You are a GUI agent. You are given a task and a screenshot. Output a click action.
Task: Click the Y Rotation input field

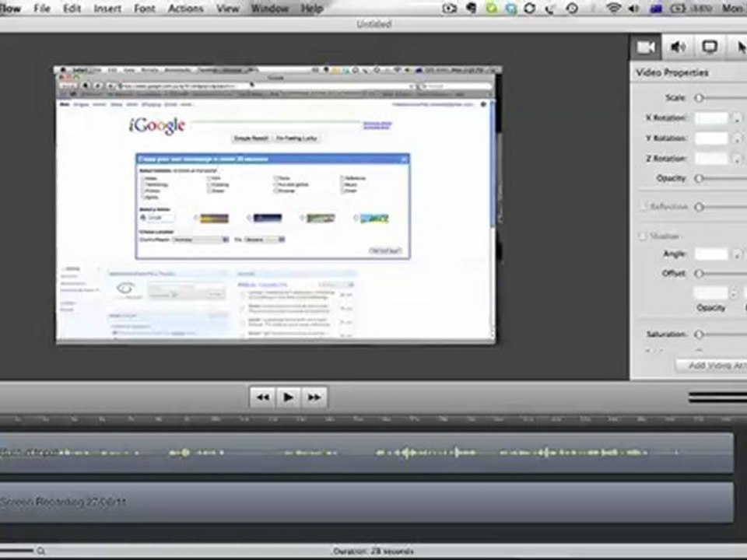711,138
